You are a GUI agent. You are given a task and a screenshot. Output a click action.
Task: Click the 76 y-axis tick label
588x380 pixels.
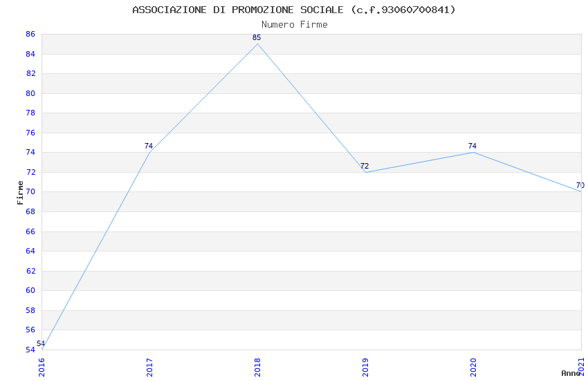coord(30,133)
